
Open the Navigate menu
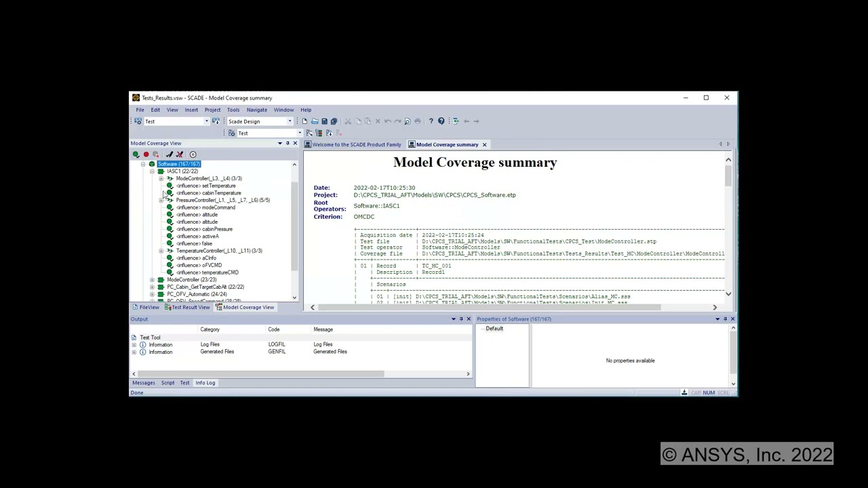click(256, 110)
